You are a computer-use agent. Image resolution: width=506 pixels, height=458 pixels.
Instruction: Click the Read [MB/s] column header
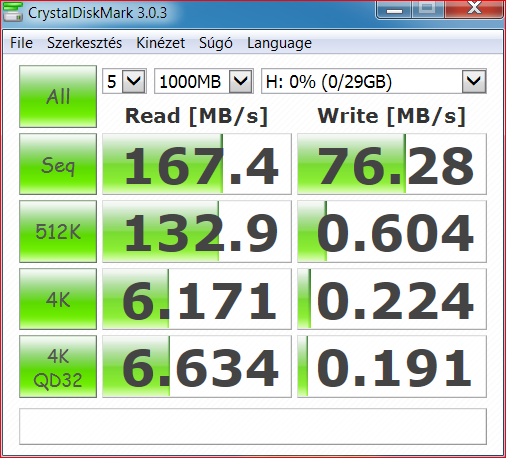(196, 116)
